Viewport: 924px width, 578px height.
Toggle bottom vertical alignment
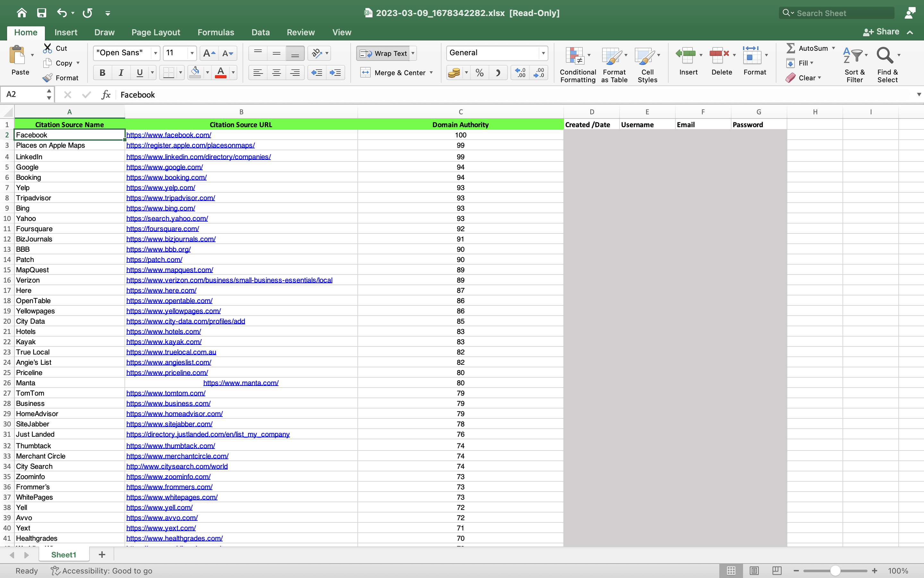(x=295, y=53)
